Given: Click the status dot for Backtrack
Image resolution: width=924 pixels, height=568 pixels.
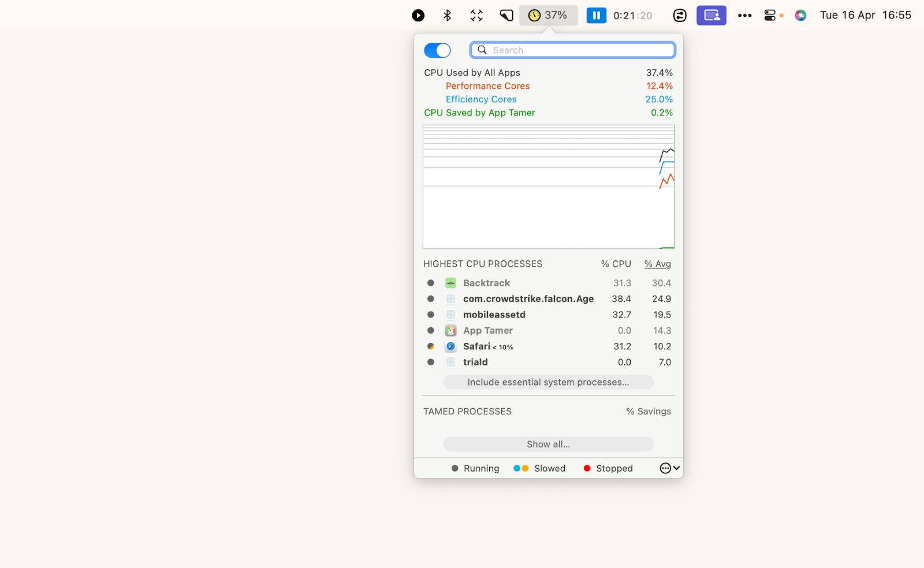Looking at the screenshot, I should (x=430, y=283).
